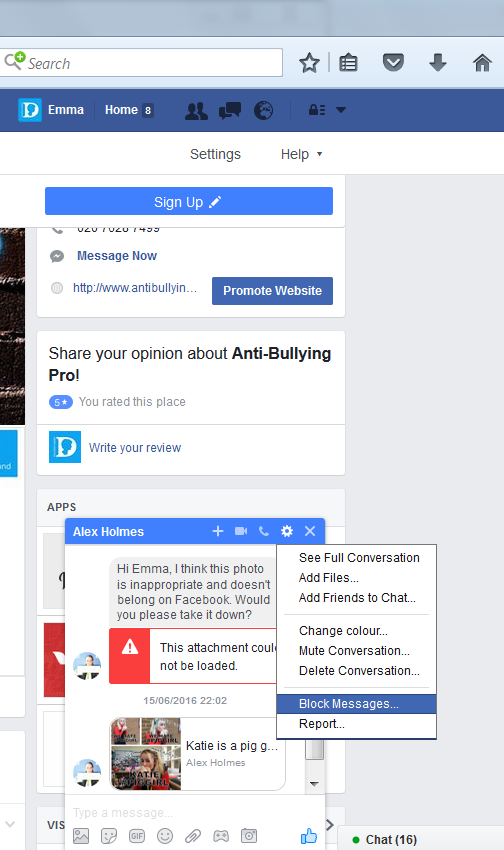The image size is (504, 850).
Task: Select Block Messages... menu option
Action: pyautogui.click(x=357, y=704)
